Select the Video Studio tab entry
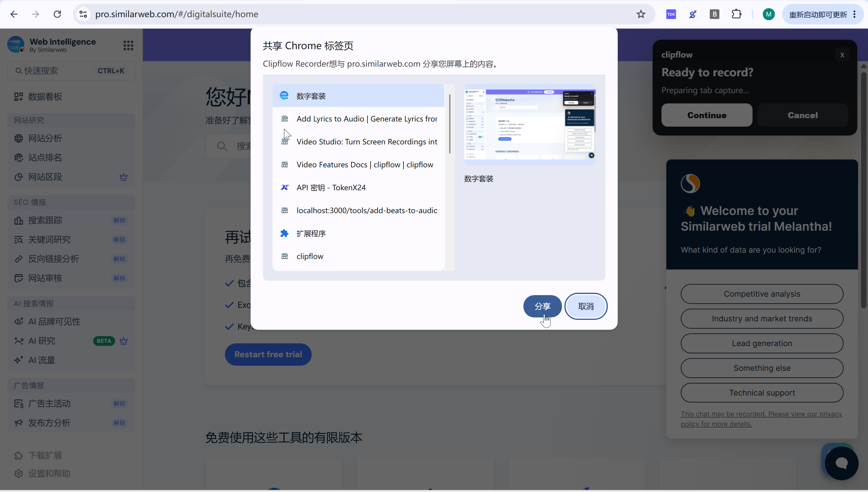 [x=358, y=142]
